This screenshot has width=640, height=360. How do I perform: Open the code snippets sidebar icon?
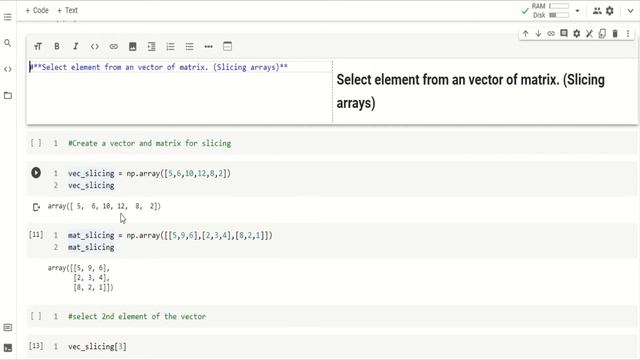point(8,69)
